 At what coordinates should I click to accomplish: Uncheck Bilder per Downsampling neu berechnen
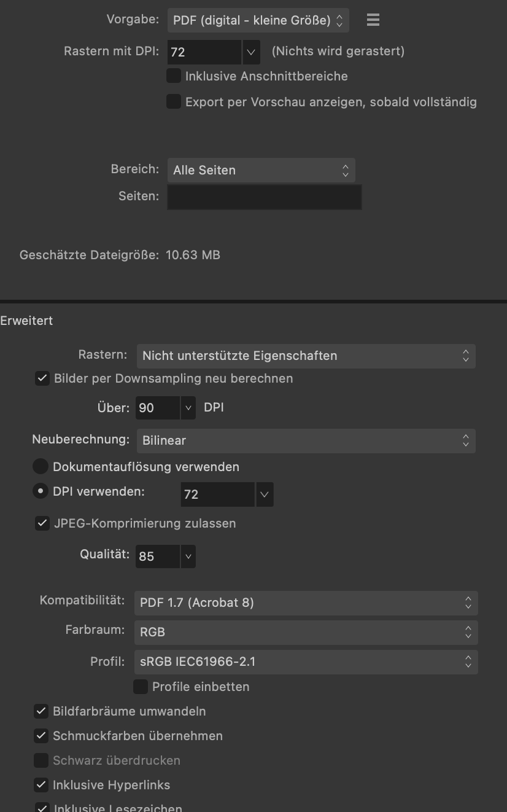[x=42, y=378]
